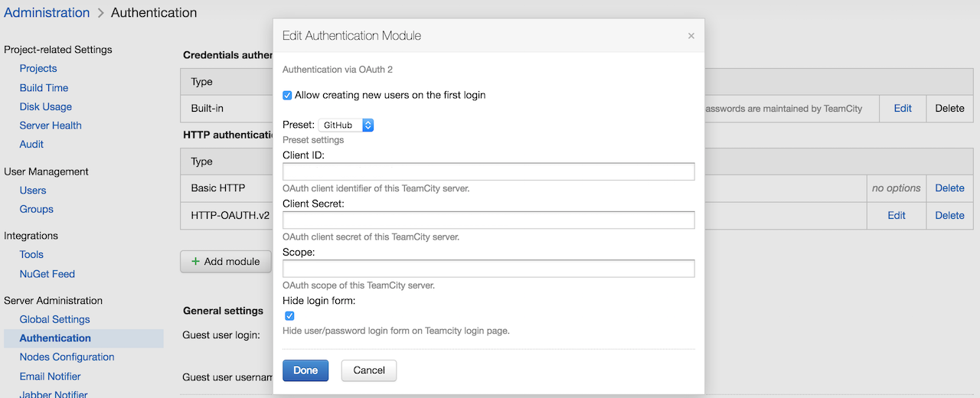Edit the Built-in authentication module
The height and width of the screenshot is (398, 980).
(903, 109)
